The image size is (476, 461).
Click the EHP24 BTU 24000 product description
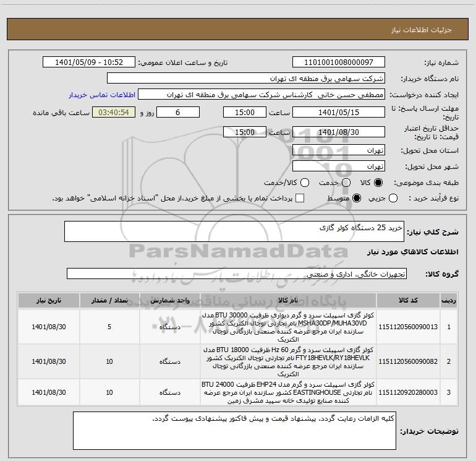[x=288, y=392]
